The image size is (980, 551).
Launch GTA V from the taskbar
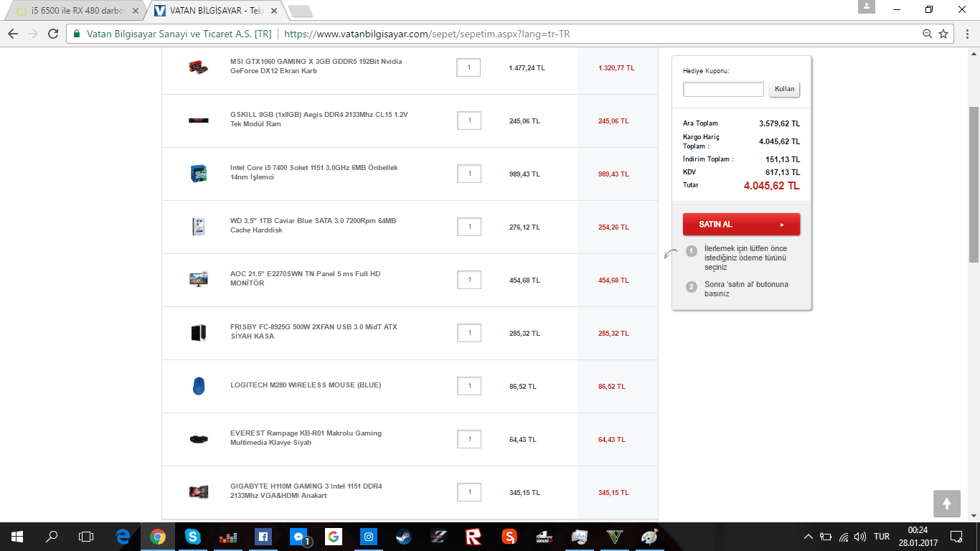coord(613,536)
